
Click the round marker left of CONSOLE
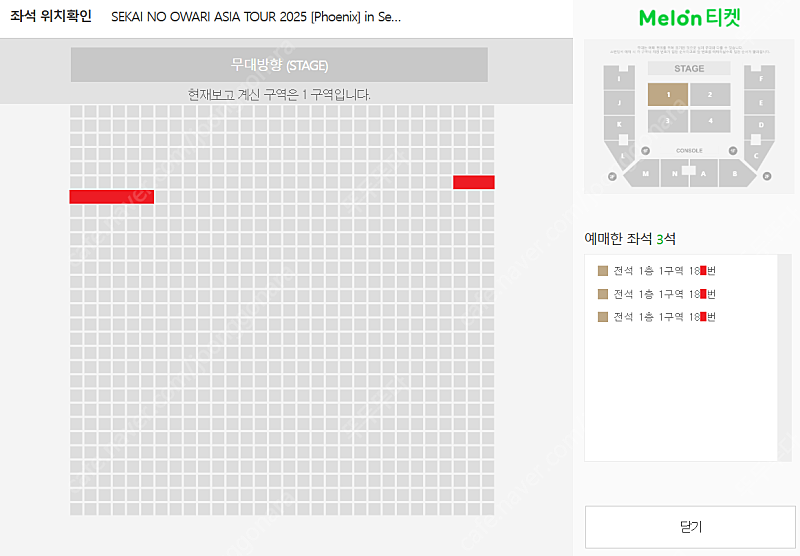point(645,151)
